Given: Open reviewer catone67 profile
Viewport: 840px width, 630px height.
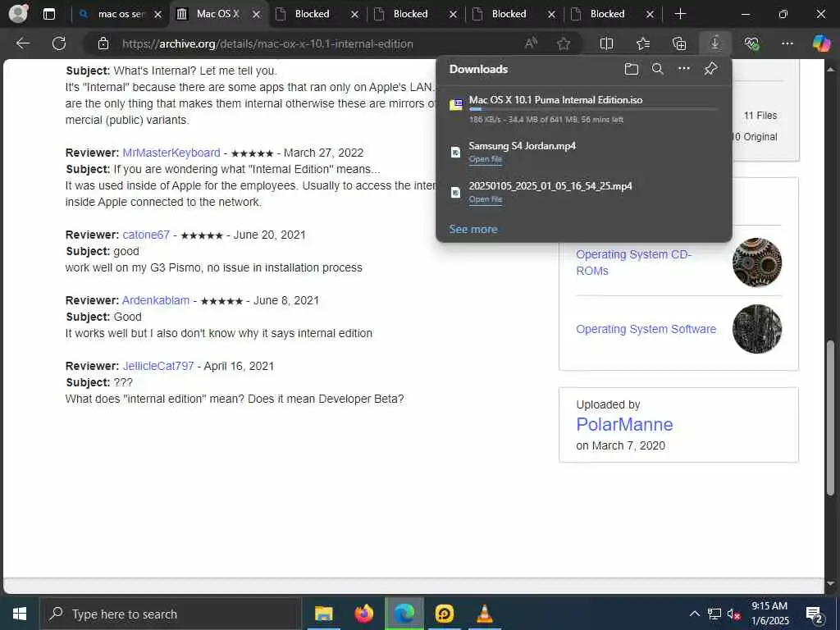Looking at the screenshot, I should tap(146, 235).
